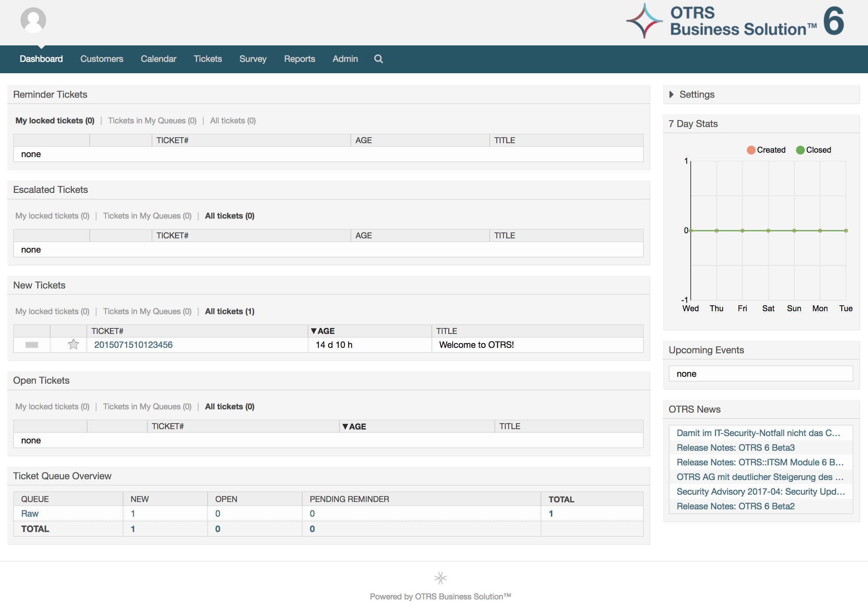Show My locked tickets under Open Tickets

point(52,406)
